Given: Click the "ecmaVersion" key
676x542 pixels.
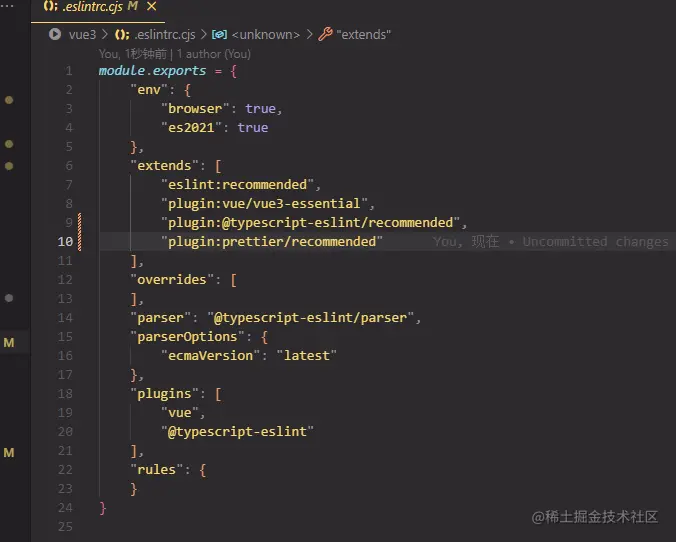Looking at the screenshot, I should pos(210,356).
